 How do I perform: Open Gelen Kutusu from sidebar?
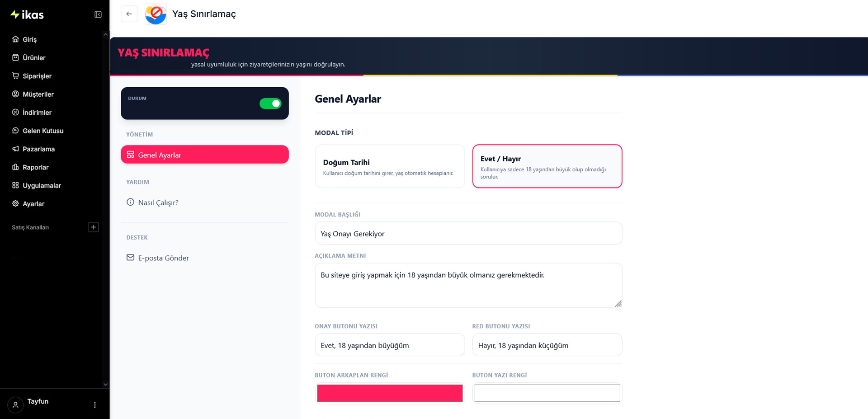[x=43, y=131]
